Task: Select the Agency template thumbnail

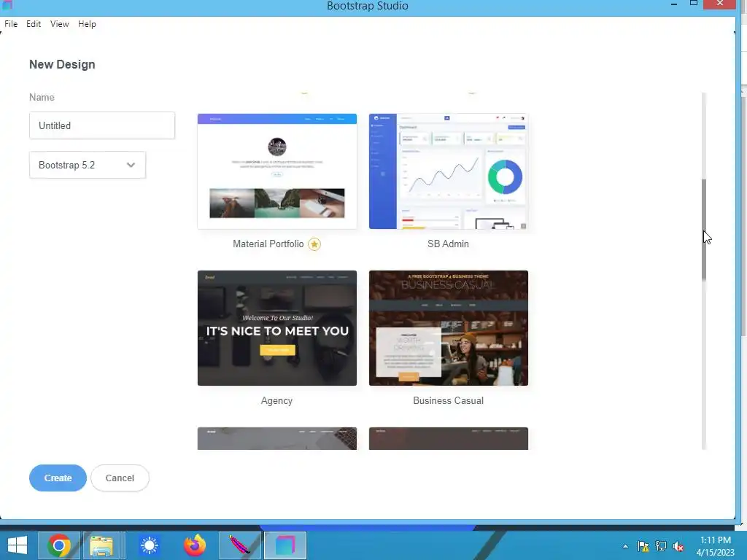Action: tap(276, 328)
